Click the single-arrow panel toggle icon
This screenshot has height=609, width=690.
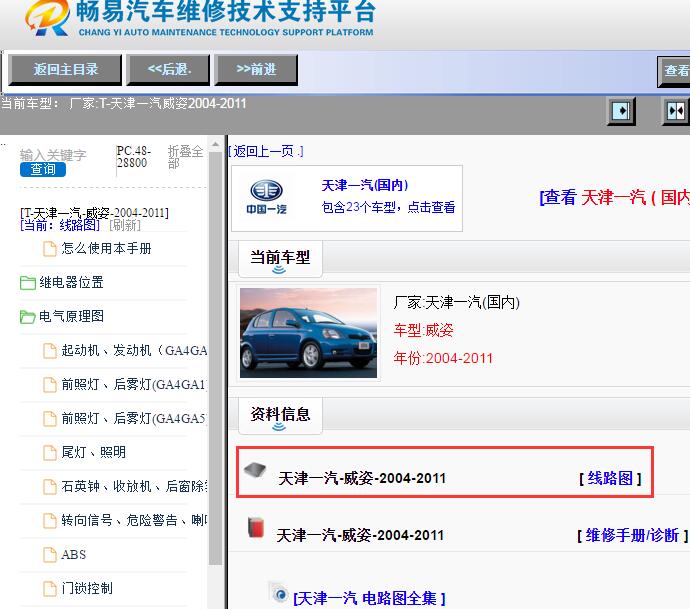click(621, 110)
